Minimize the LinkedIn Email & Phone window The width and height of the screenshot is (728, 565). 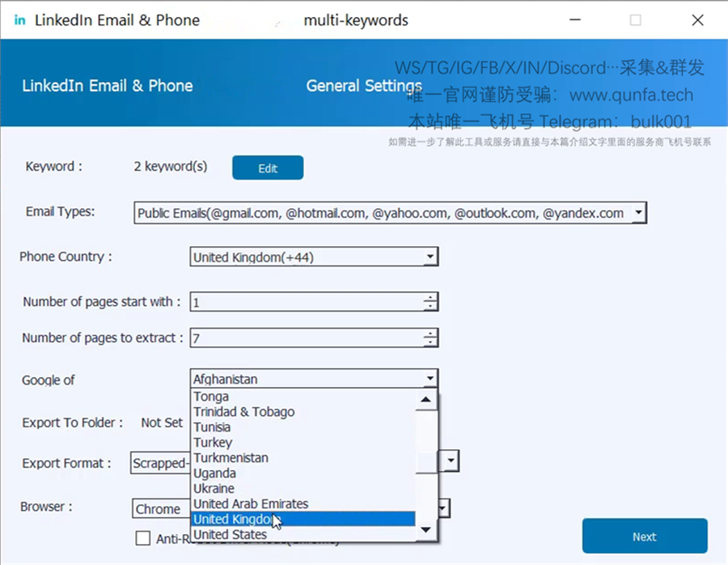[575, 20]
